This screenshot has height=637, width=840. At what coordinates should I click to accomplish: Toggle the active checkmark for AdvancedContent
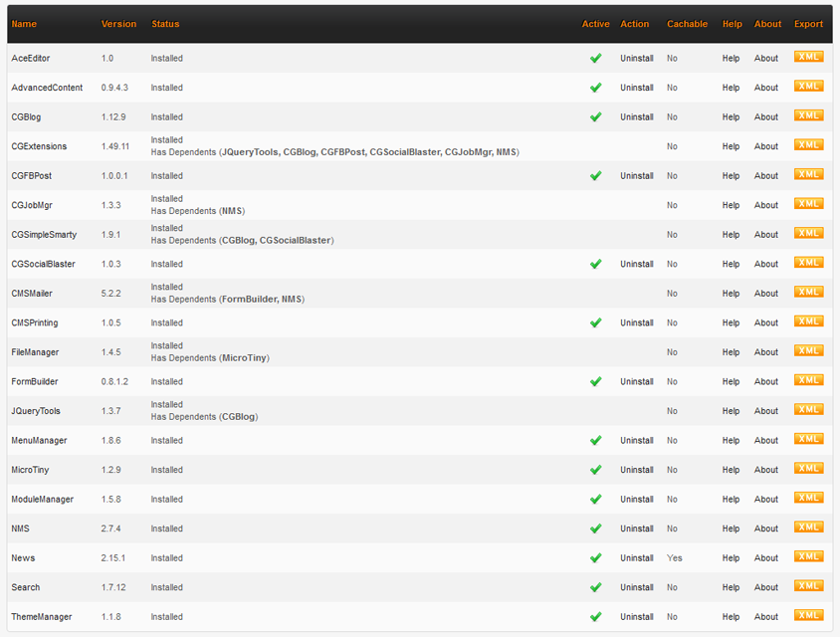click(x=595, y=88)
